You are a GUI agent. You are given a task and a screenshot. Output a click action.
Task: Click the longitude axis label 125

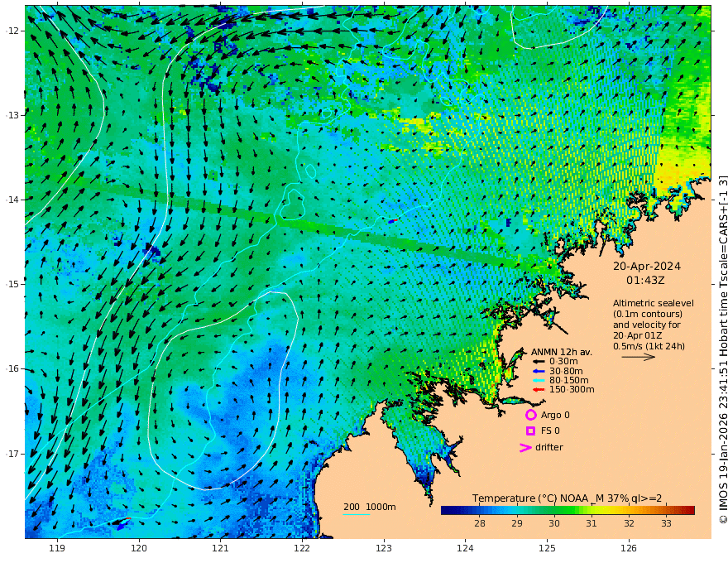547,548
